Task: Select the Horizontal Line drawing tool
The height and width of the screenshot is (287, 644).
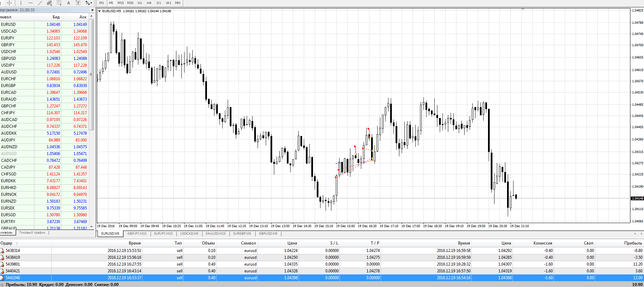Action: click(30, 3)
